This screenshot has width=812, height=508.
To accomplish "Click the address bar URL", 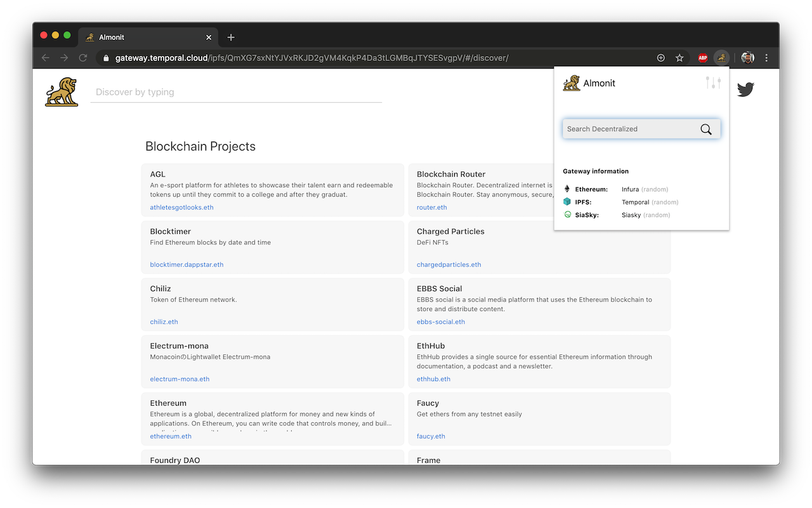I will (x=311, y=58).
